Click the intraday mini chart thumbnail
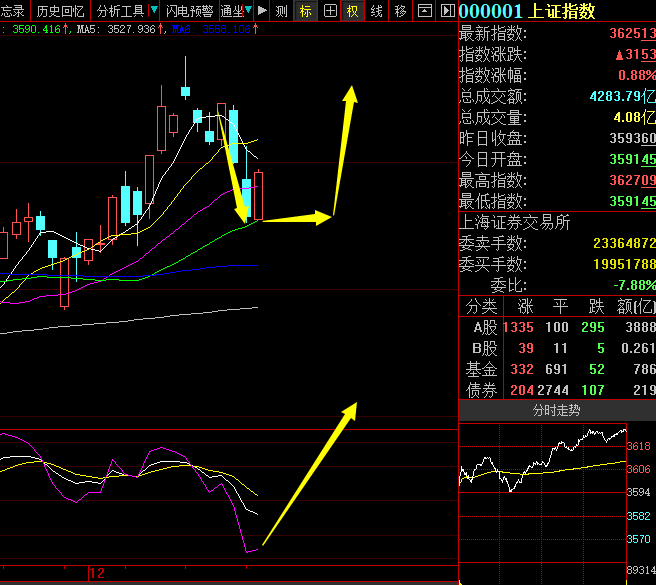This screenshot has height=585, width=656. (x=543, y=503)
